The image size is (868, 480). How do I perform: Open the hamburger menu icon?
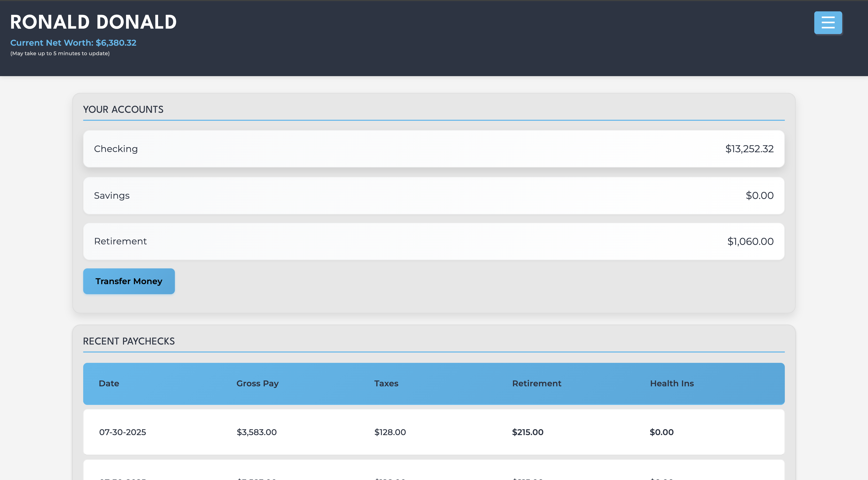point(828,22)
